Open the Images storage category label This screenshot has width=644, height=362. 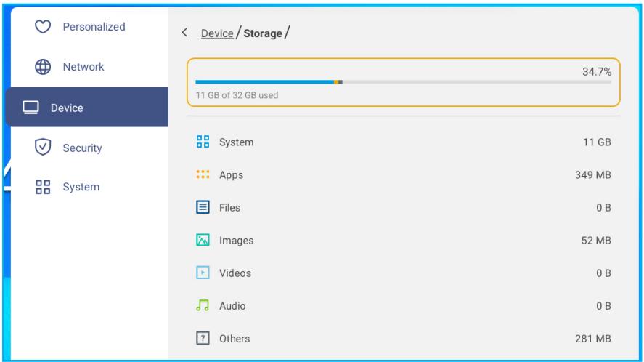[x=237, y=240]
